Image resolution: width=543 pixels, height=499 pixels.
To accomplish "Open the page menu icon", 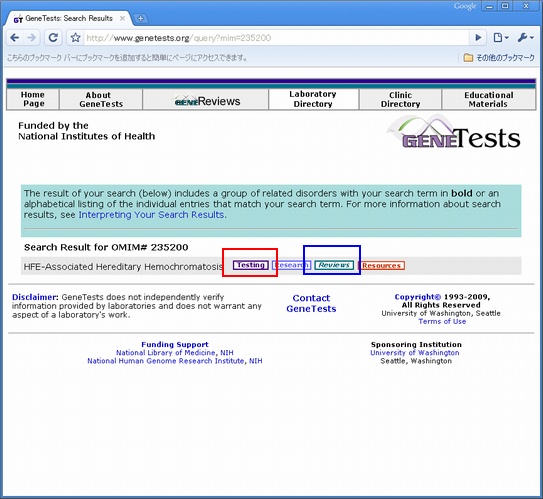I will 500,37.
